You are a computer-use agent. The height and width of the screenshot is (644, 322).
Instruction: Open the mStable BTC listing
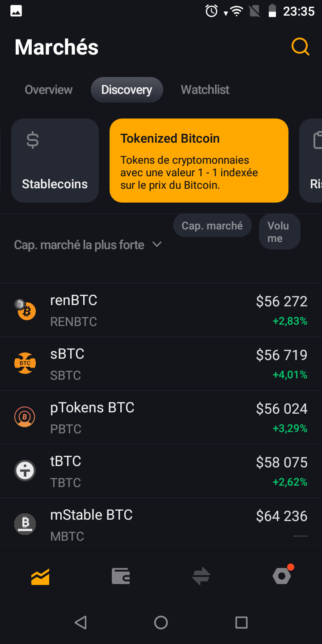click(161, 524)
